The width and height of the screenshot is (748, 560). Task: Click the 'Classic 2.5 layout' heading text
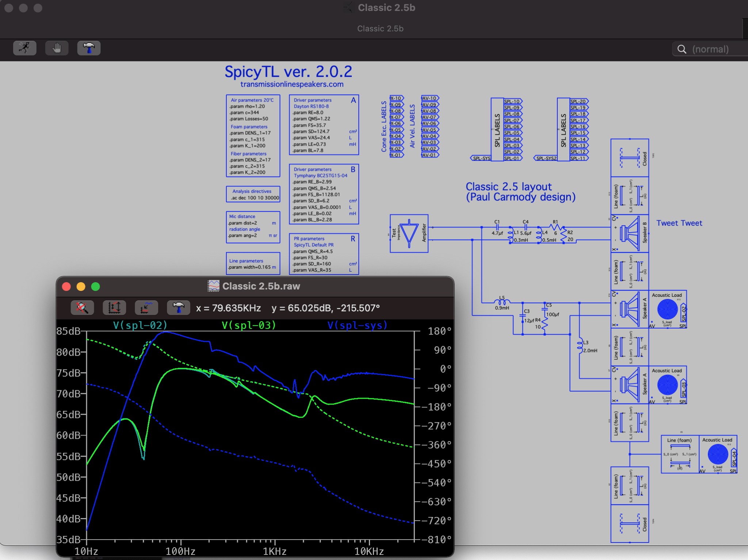coord(508,187)
